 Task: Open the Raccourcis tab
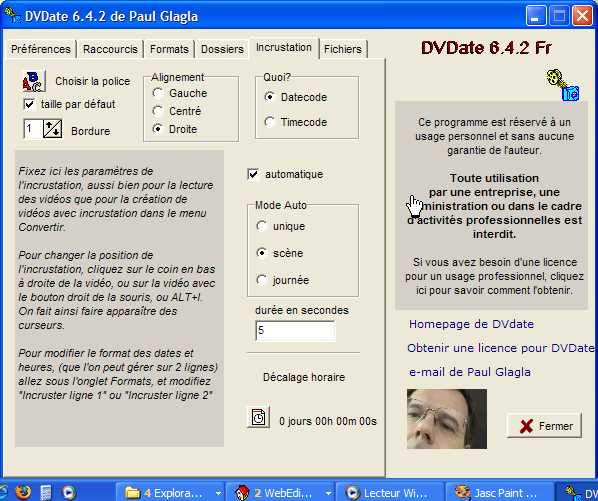(110, 49)
